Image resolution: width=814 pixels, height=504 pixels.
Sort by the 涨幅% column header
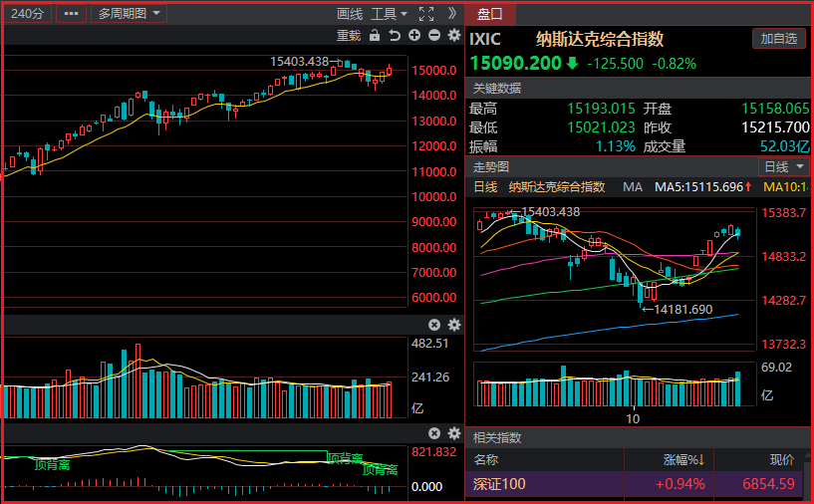(683, 460)
